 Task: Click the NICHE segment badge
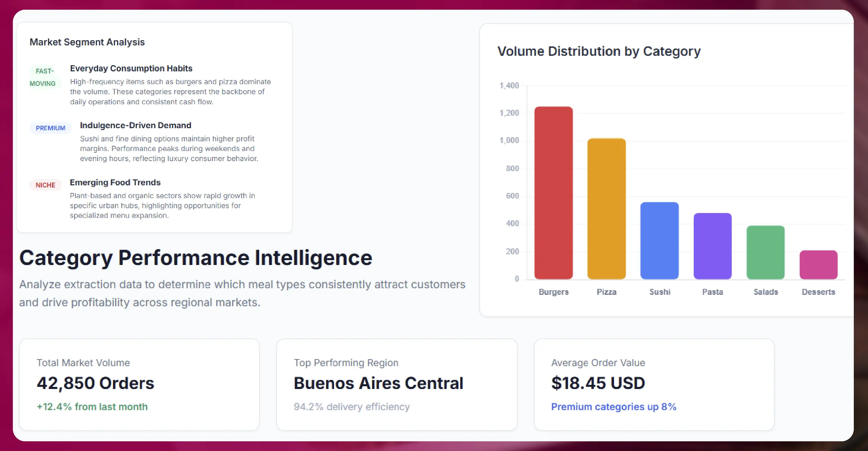(45, 185)
